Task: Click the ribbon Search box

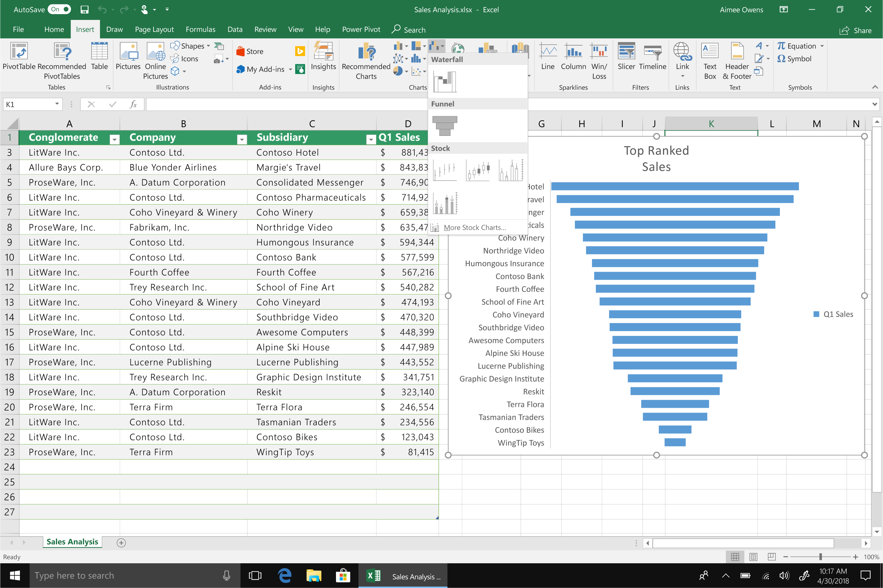Action: pos(409,30)
